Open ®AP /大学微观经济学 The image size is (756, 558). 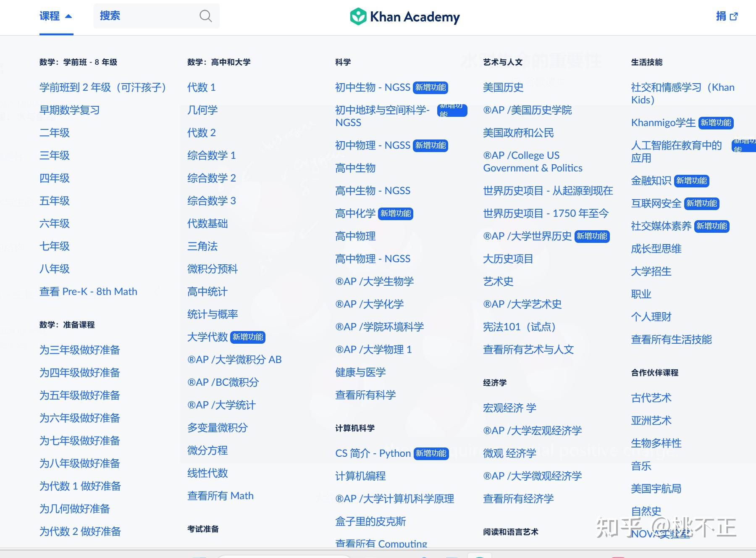tap(533, 476)
